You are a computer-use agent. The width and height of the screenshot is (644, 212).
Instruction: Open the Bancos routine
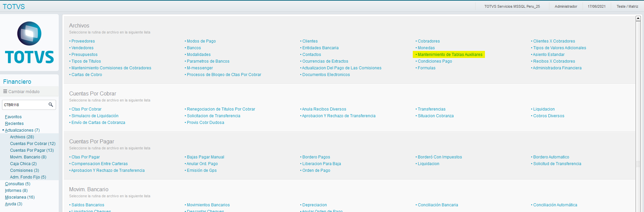194,48
